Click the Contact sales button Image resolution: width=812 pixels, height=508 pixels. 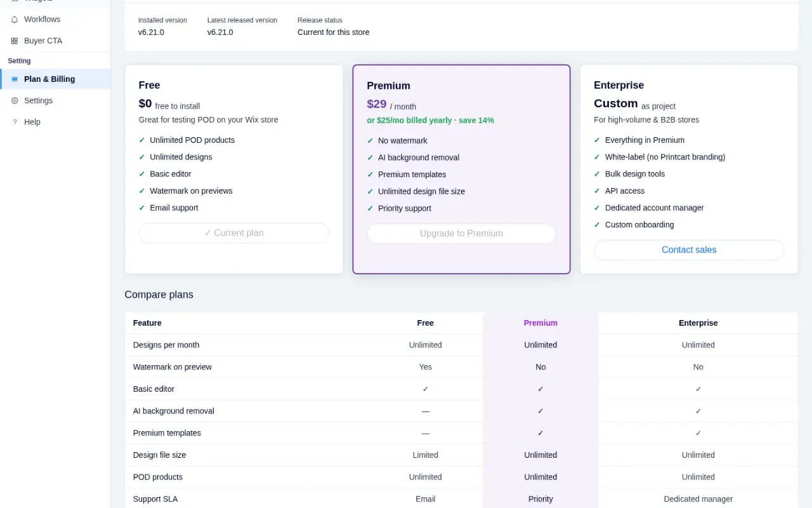click(x=689, y=250)
